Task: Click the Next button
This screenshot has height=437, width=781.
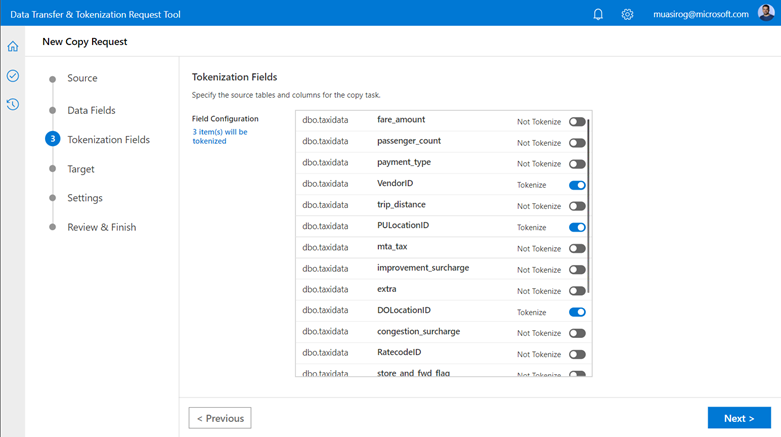Action: pyautogui.click(x=739, y=418)
